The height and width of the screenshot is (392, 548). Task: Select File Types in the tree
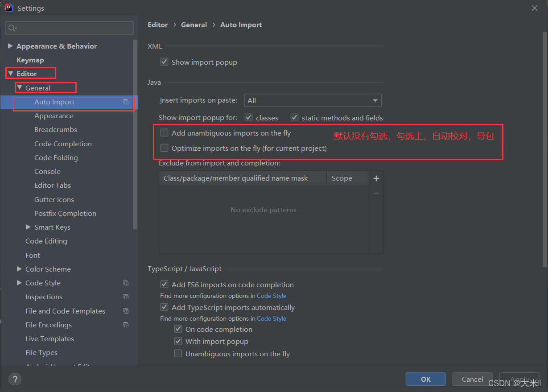point(41,353)
